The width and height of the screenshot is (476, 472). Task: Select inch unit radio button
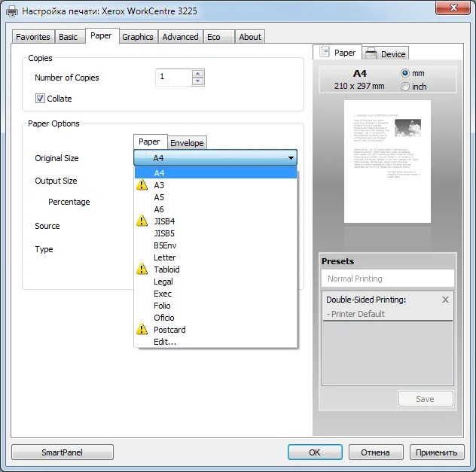coord(405,87)
